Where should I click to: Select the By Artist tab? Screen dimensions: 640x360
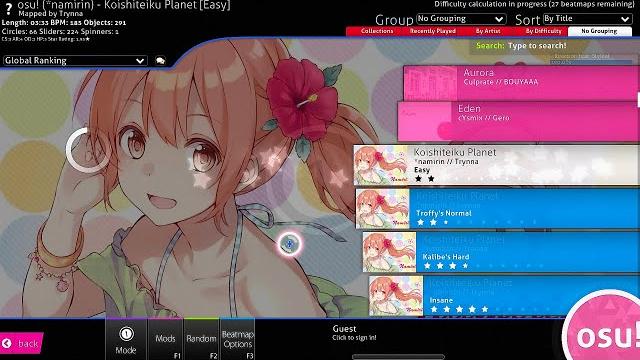point(488,31)
